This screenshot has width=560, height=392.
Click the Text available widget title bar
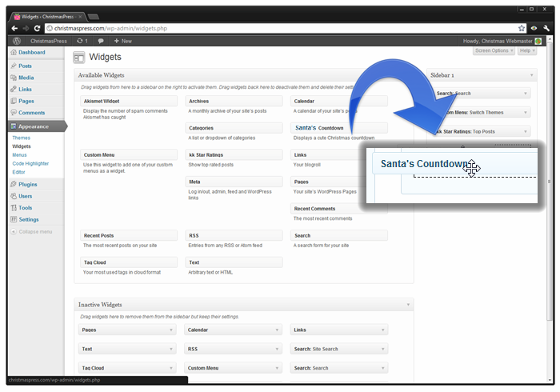(234, 262)
